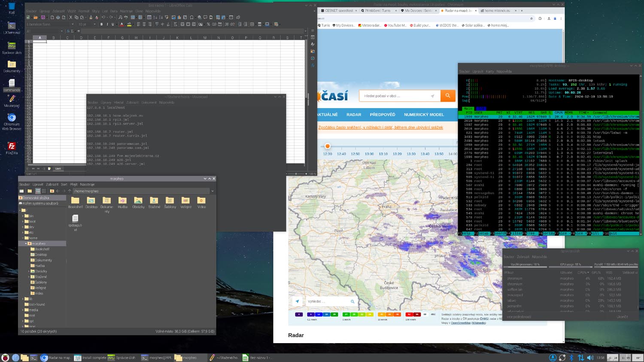The height and width of the screenshot is (362, 644).
Task: Click the 'Hledat počasí v obci' search field
Action: [x=400, y=96]
